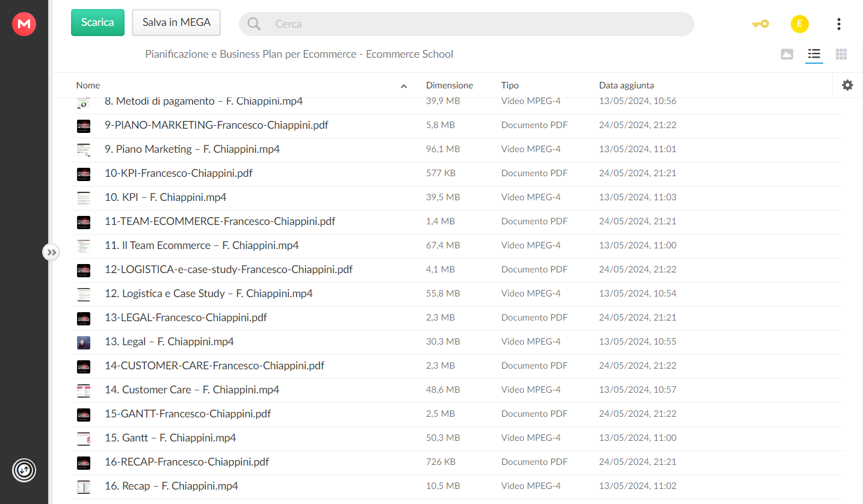This screenshot has height=504, width=863.
Task: Sort by Data aggiunta column header
Action: pos(626,85)
